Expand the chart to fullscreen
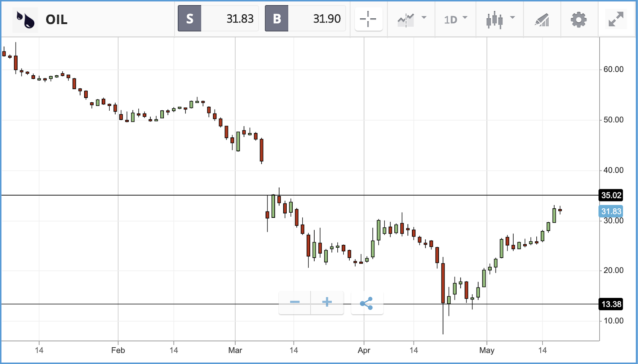638x364 pixels. (x=616, y=19)
